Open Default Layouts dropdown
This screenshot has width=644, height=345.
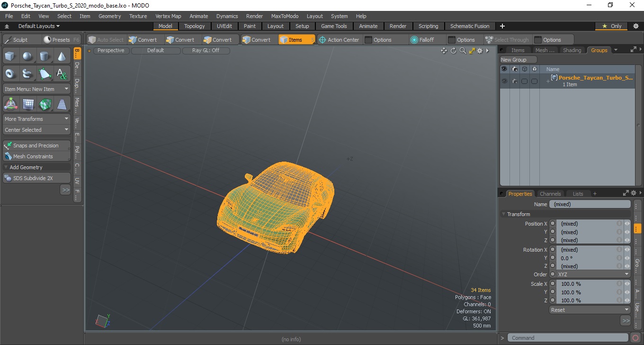pos(39,26)
